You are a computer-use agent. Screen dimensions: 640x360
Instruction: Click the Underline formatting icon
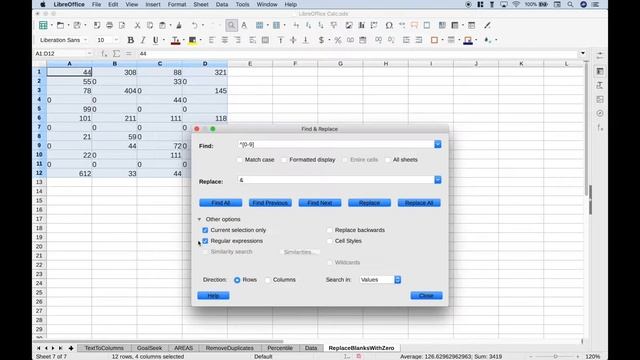[x=156, y=40]
